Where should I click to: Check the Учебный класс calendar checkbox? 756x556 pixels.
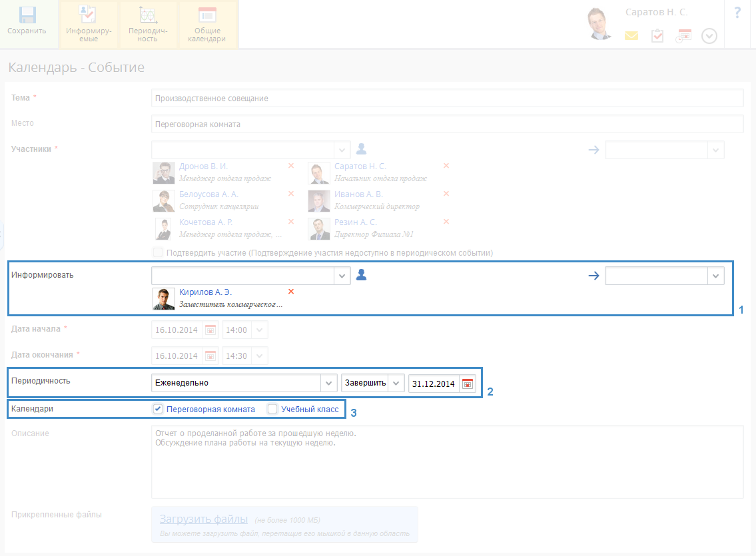(272, 410)
